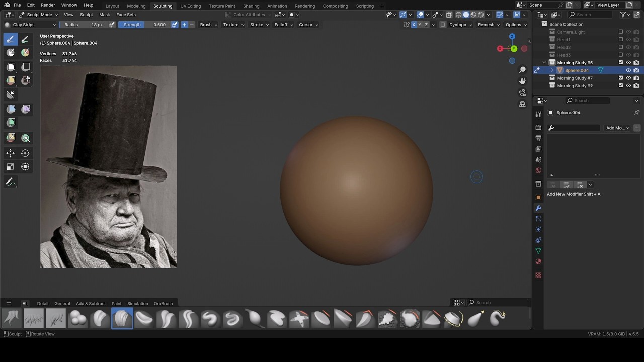The height and width of the screenshot is (362, 644).
Task: Select the Box Hide tool
Action: [26, 67]
